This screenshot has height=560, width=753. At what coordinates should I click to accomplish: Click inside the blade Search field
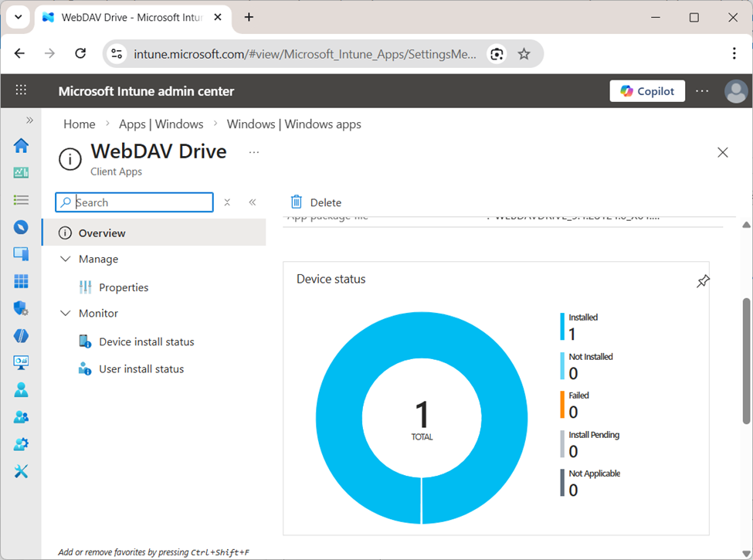[134, 202]
